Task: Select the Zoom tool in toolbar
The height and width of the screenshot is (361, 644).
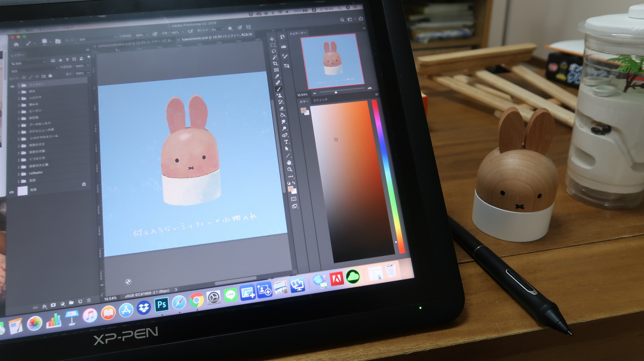Action: [290, 170]
